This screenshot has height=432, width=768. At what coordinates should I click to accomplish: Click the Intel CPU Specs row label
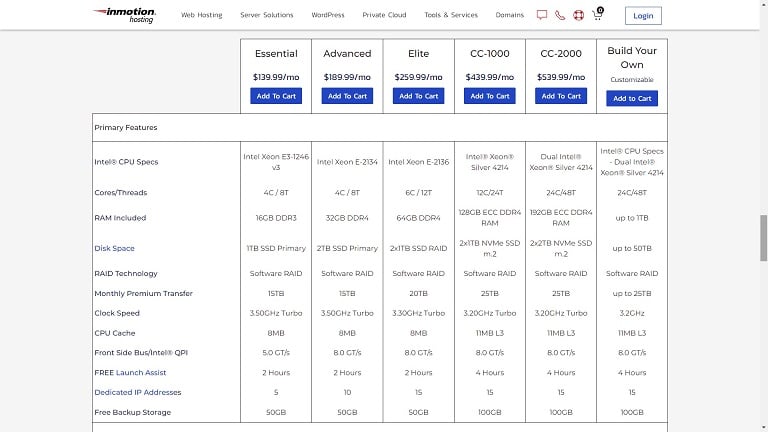pos(126,162)
